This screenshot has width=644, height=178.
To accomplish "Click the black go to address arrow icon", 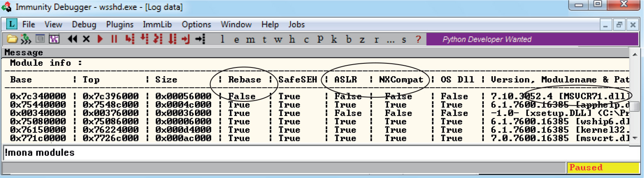I will tap(200, 39).
